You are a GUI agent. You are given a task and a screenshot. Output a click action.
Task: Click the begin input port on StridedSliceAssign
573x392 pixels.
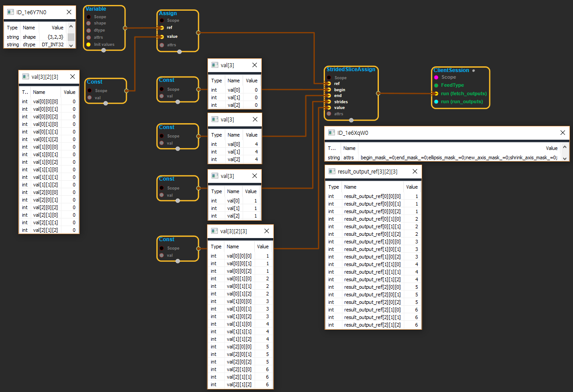pos(329,90)
